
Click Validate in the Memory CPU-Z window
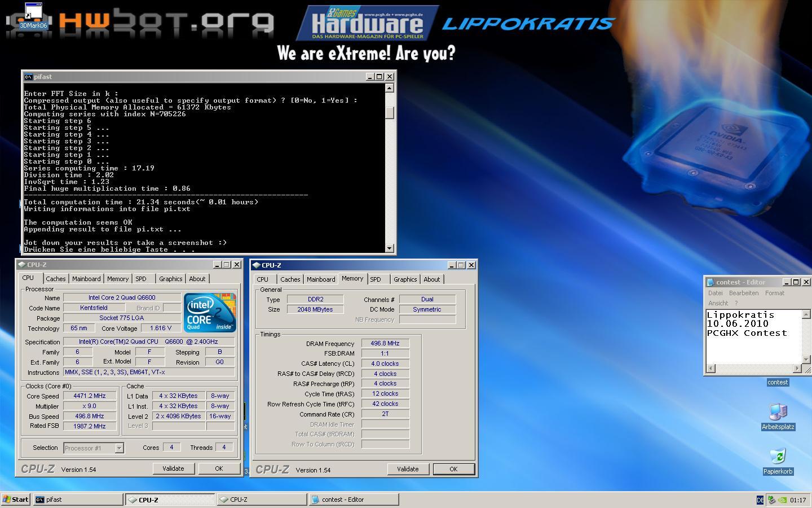point(408,469)
